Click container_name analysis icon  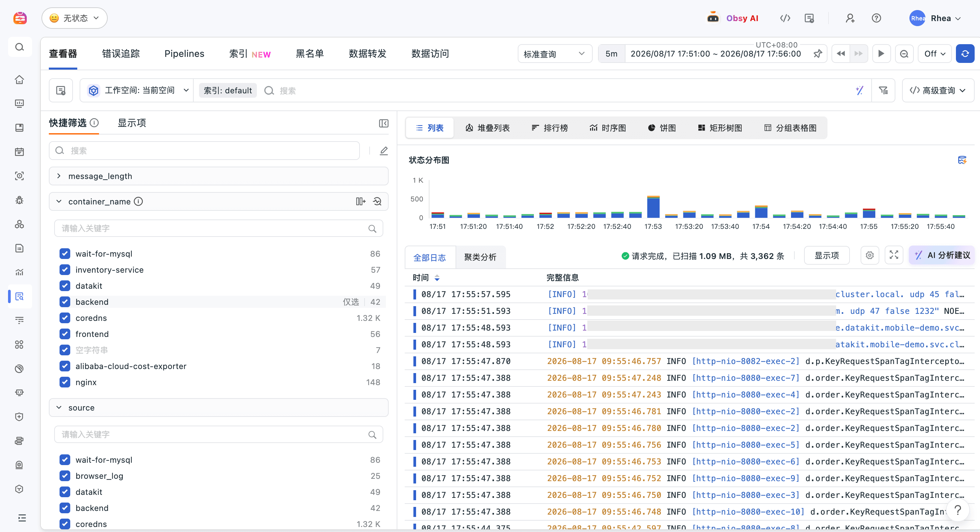point(377,201)
